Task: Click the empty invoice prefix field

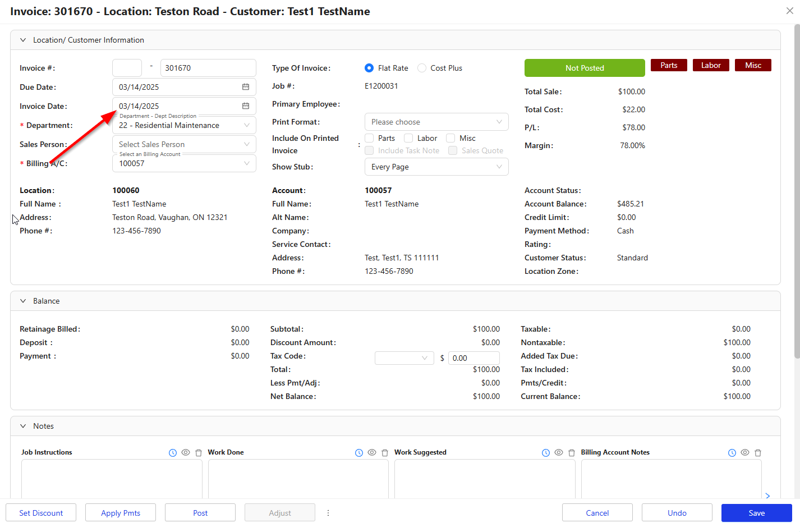Action: tap(127, 68)
